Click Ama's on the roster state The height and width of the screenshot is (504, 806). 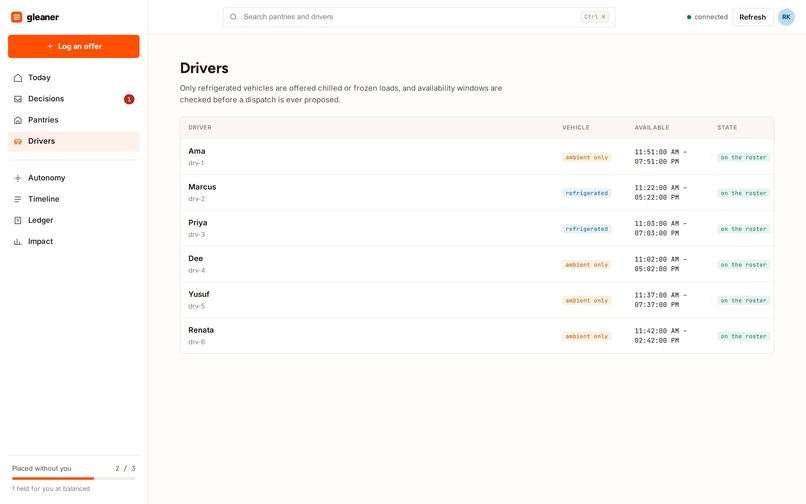click(743, 157)
